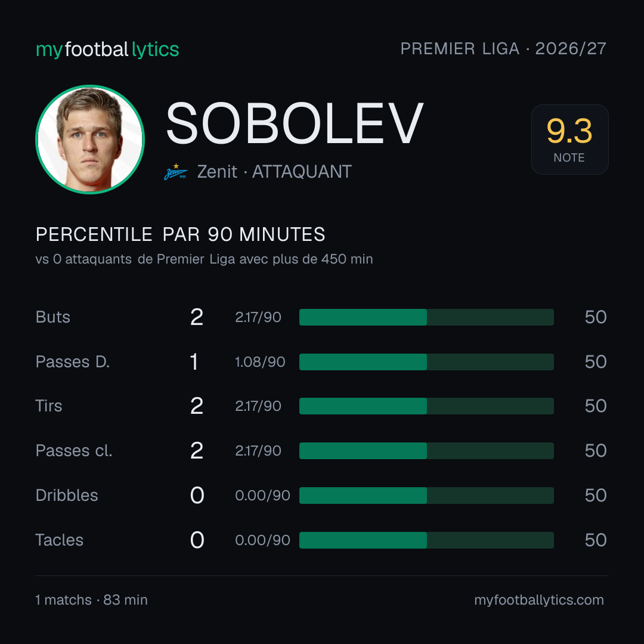Viewport: 644px width, 644px height.
Task: Click the 1 matchs · 83 min footer
Action: click(92, 600)
